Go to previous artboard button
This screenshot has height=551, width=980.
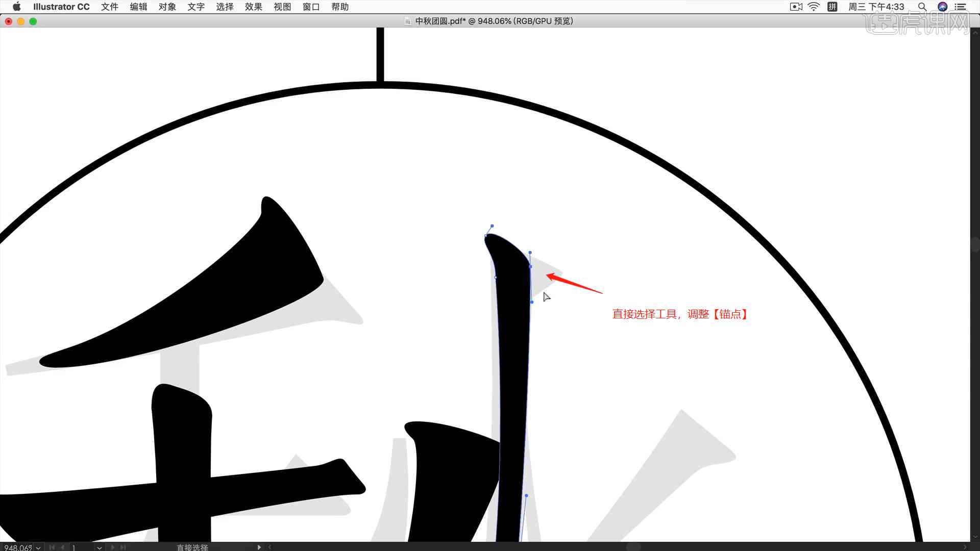[62, 547]
